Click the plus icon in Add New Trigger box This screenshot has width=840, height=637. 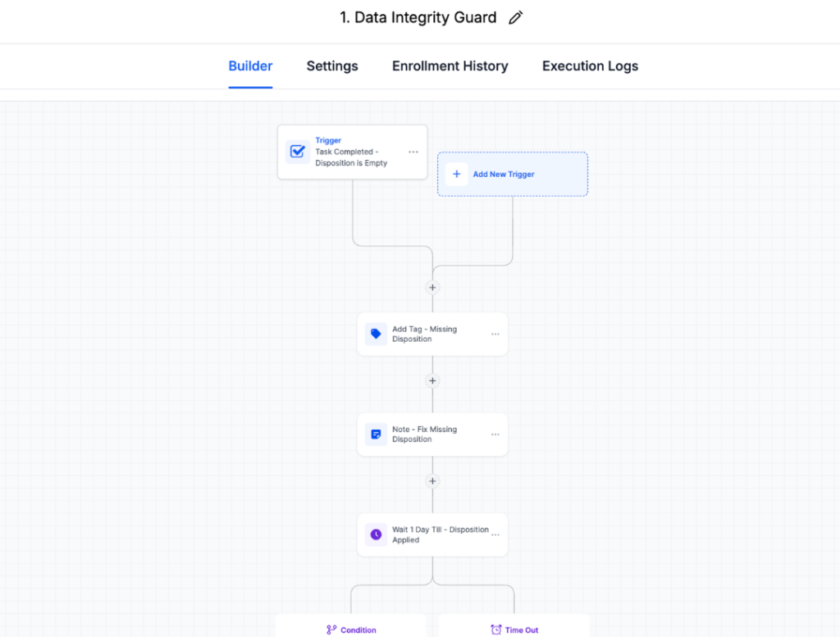(457, 174)
